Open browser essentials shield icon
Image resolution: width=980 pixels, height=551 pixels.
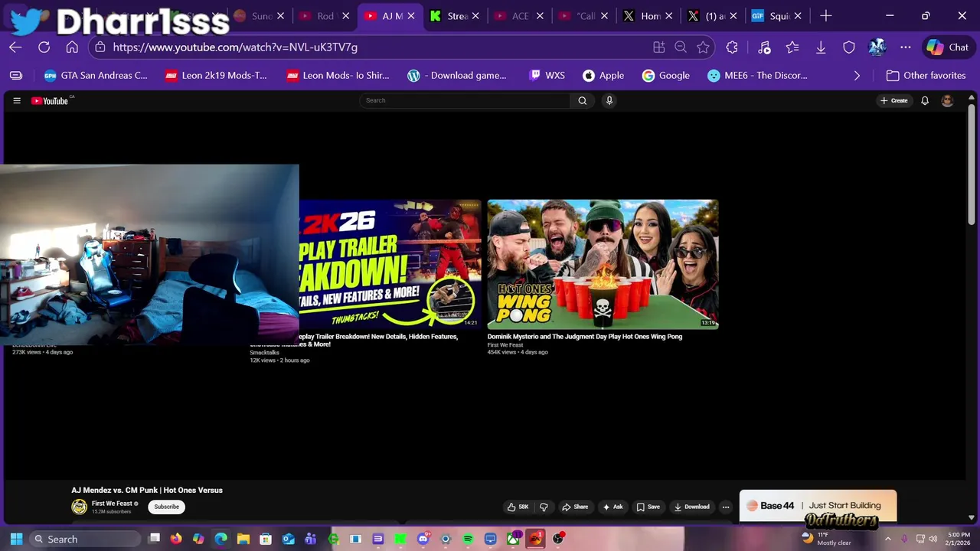(x=849, y=47)
